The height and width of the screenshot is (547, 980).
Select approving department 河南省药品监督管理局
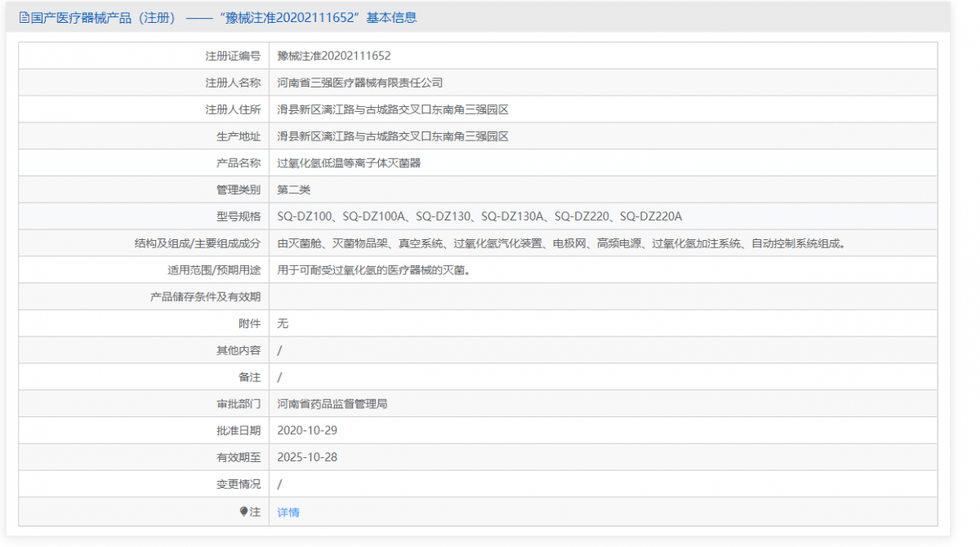click(x=332, y=404)
